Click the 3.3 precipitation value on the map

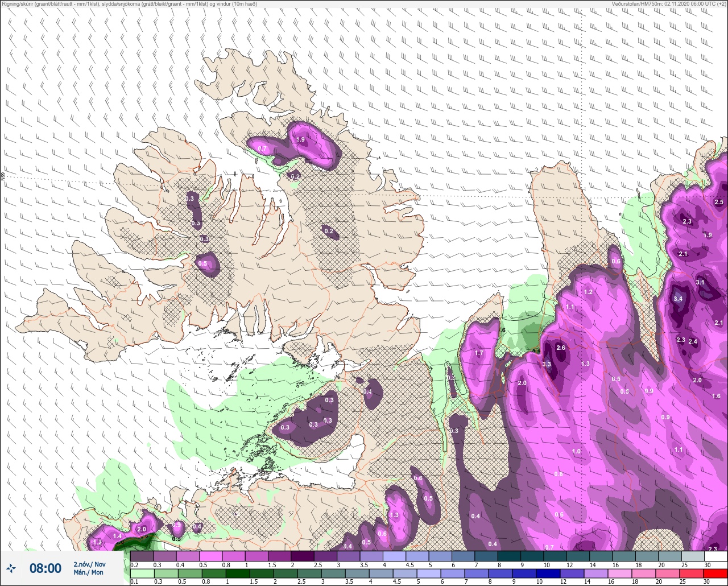tap(547, 364)
